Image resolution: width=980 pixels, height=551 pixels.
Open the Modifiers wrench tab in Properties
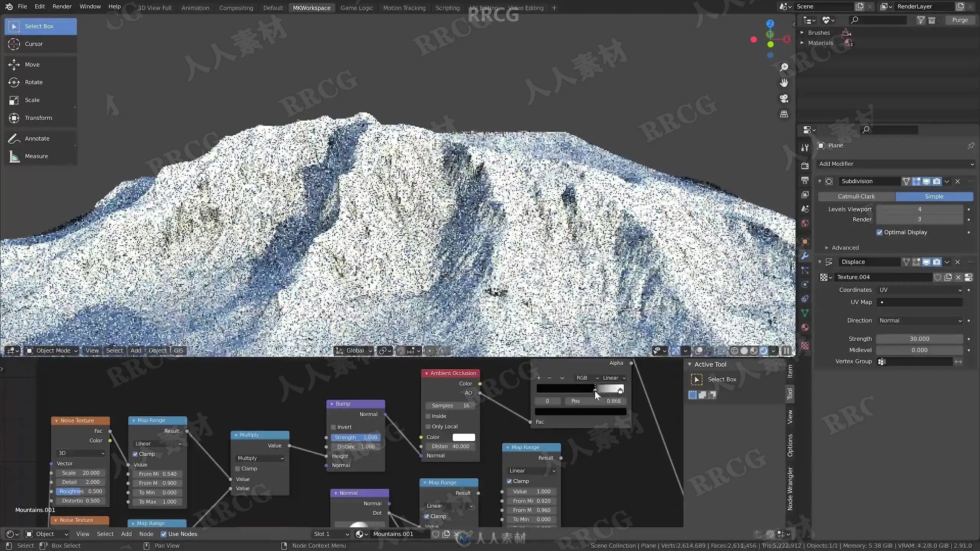click(x=805, y=256)
